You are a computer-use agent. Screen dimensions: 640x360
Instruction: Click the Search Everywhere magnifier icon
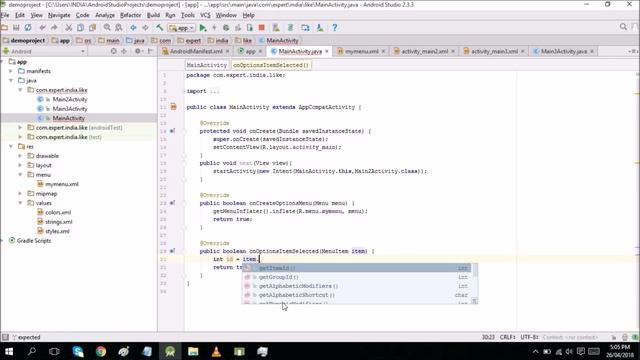point(623,27)
